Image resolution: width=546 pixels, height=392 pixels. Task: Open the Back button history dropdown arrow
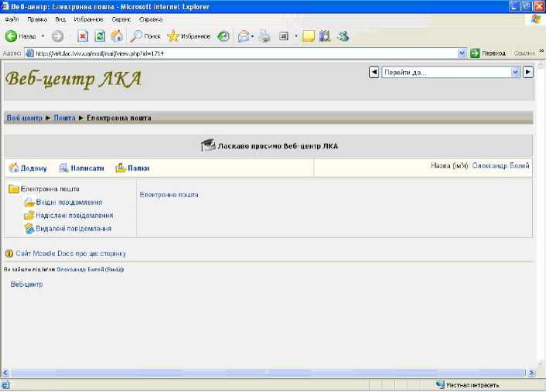[x=43, y=36]
